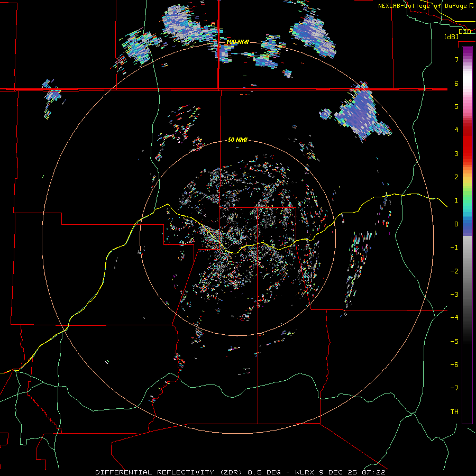
Task: Click the "50 NMI" range ring label
Action: click(237, 140)
